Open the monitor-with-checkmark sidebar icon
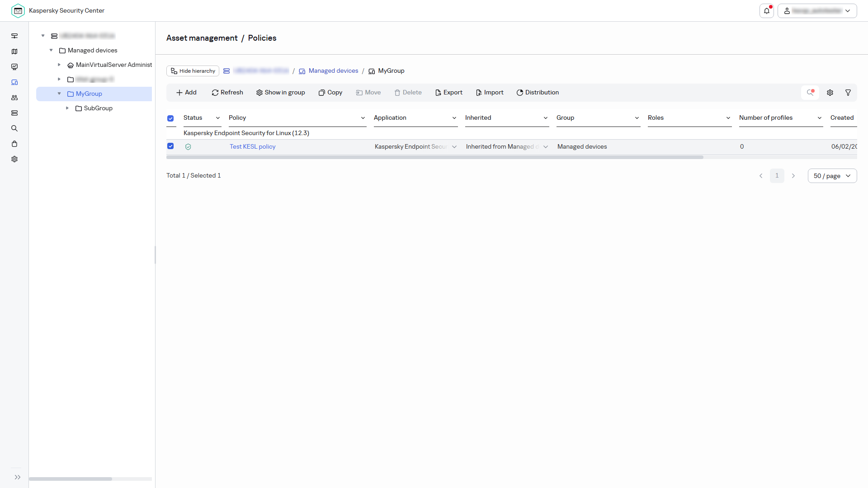Screen dimensions: 868x488 tap(14, 67)
